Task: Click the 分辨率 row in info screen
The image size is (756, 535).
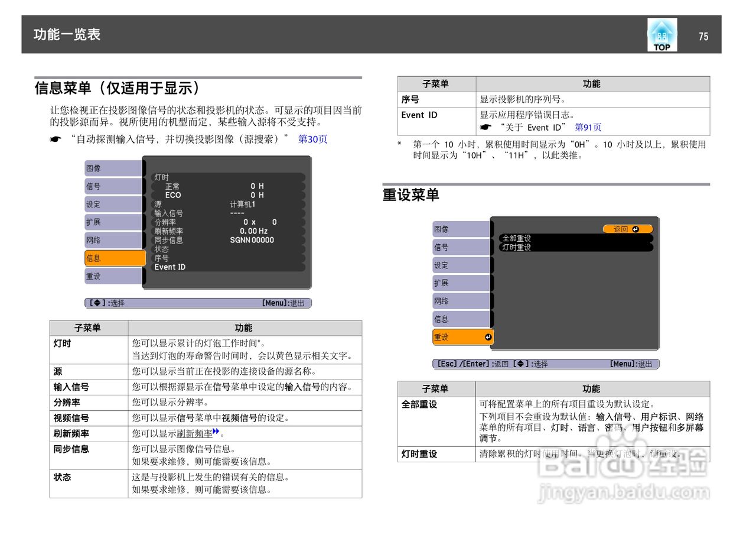Action: [x=229, y=222]
